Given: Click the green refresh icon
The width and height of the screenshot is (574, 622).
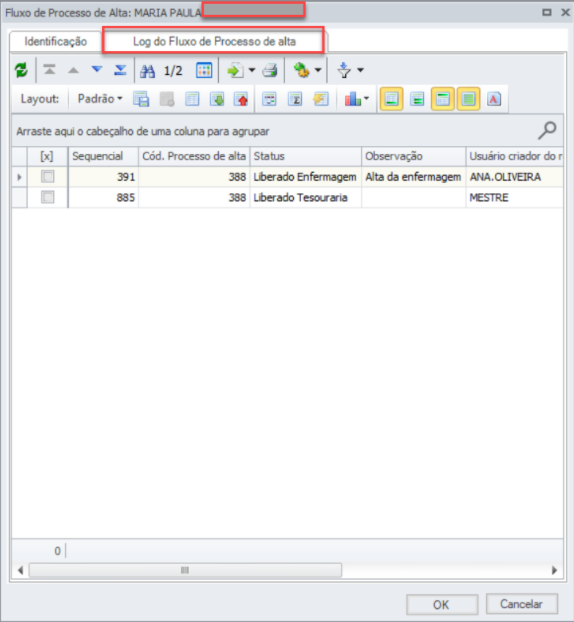Looking at the screenshot, I should pos(21,70).
